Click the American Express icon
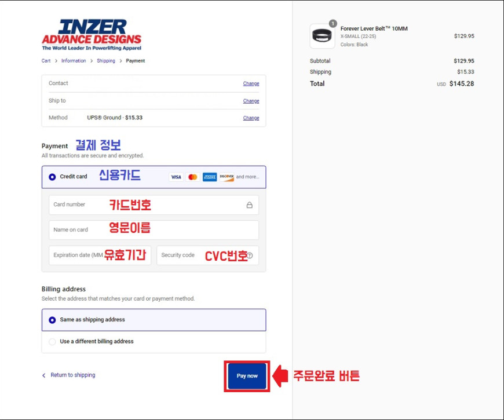504x420 pixels. point(210,177)
